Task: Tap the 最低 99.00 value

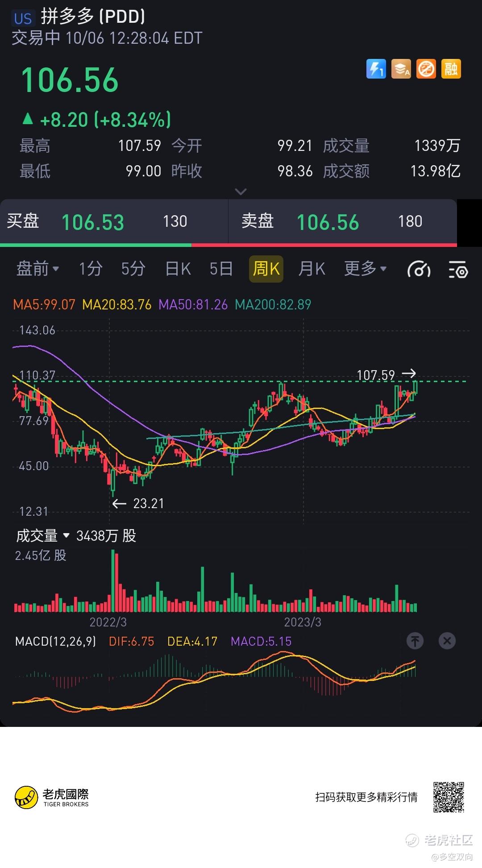Action: 143,171
